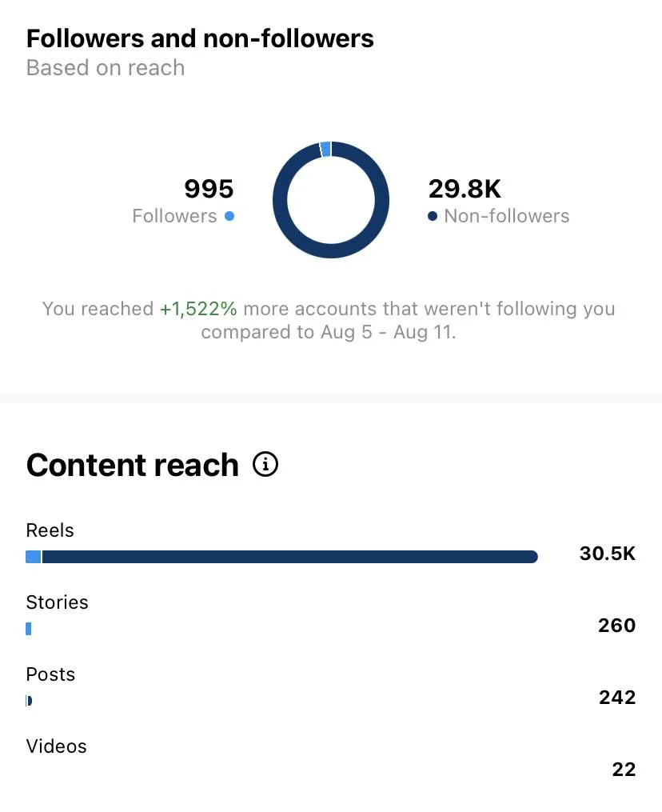
Task: Open the Videos content row
Action: [x=331, y=758]
